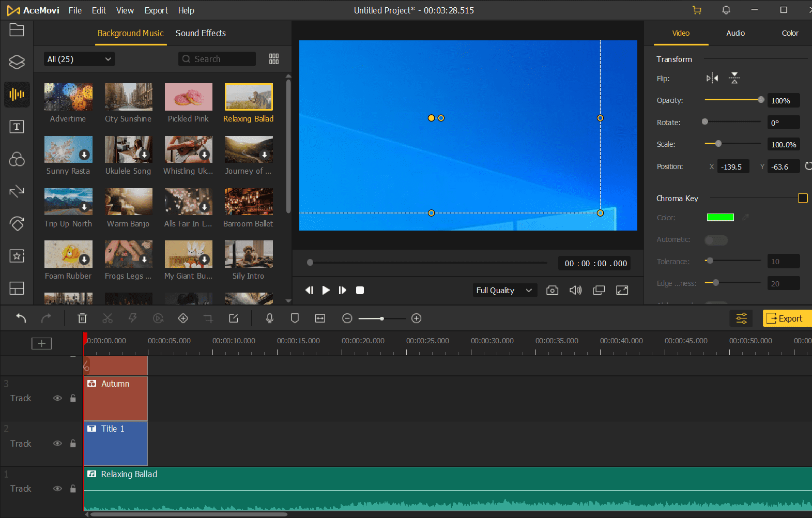Zoom out the timeline with minus icon
This screenshot has height=518, width=812.
[x=347, y=318]
